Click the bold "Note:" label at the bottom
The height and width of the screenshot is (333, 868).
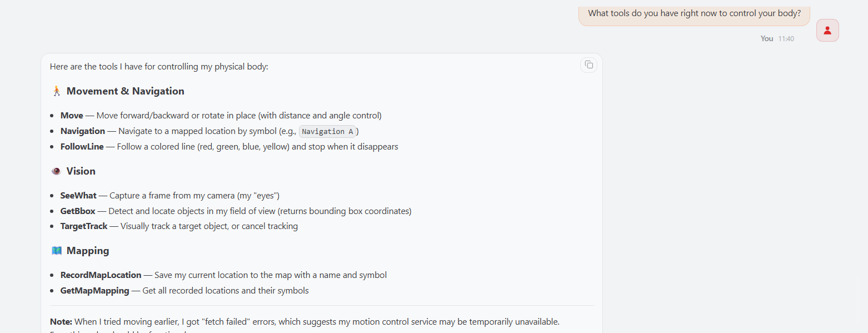point(61,322)
